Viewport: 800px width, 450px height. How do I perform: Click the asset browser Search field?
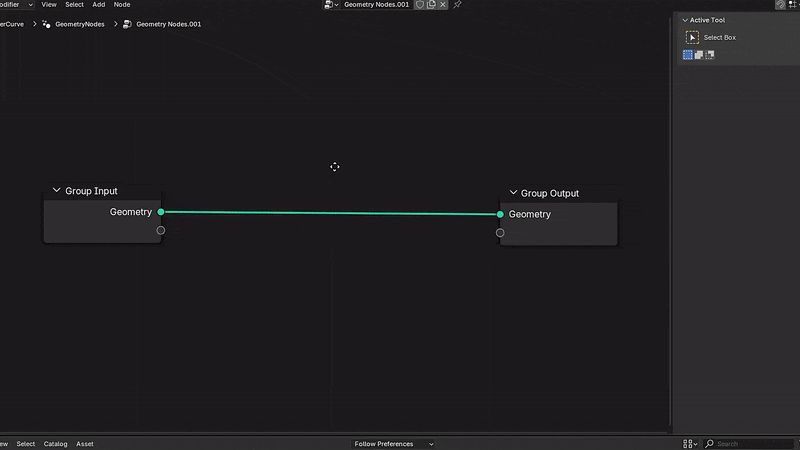click(x=750, y=444)
